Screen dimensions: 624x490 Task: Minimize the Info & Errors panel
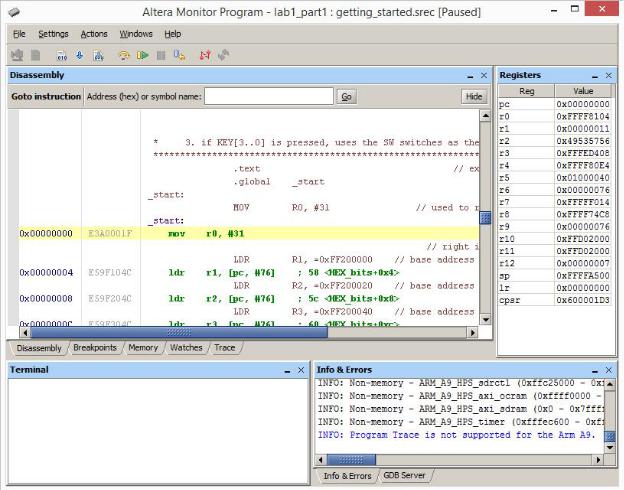coord(595,371)
